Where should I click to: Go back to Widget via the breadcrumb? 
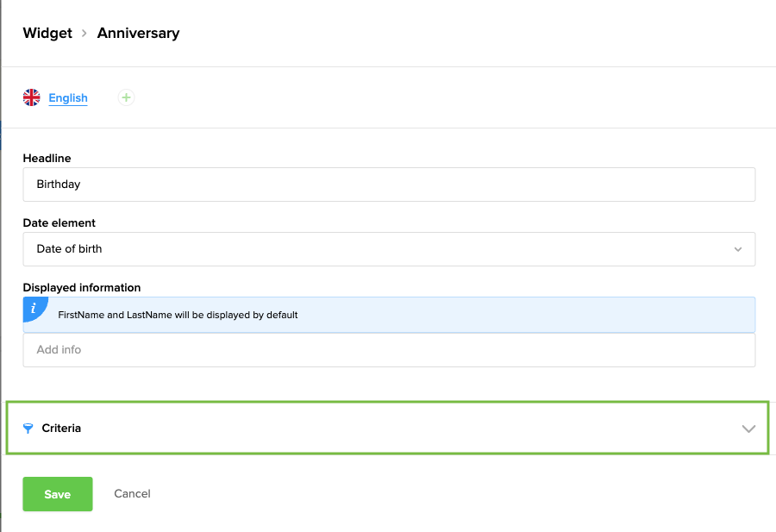[x=47, y=34]
